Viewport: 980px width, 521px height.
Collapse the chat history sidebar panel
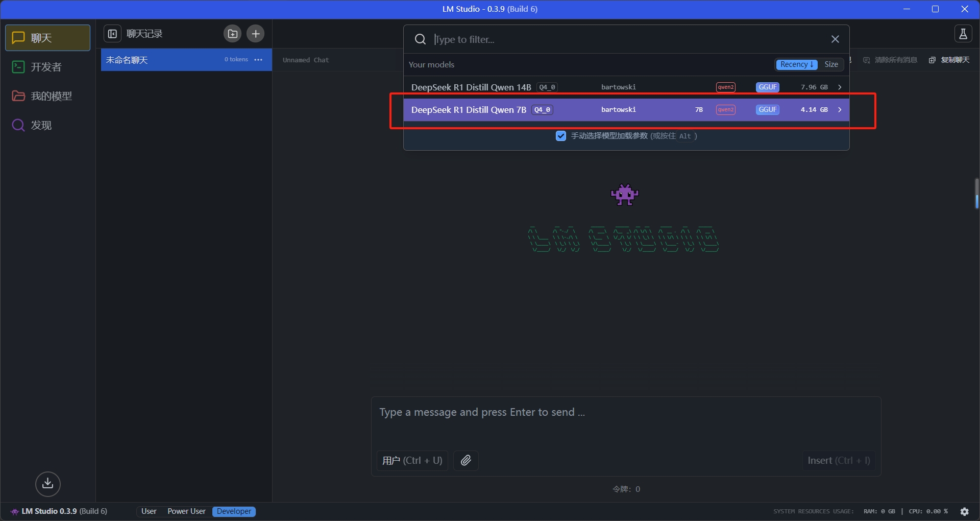pos(112,34)
